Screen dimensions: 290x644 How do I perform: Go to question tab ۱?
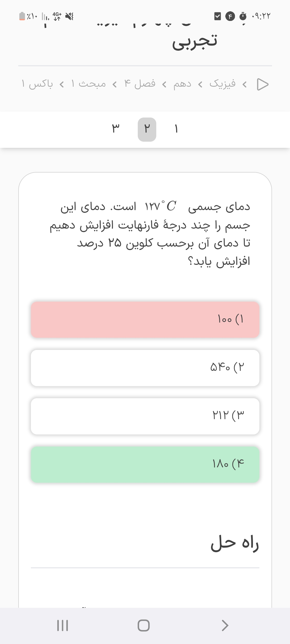(x=176, y=129)
